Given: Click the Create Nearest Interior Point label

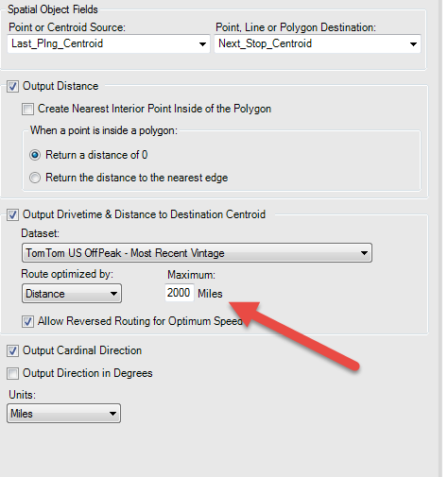Looking at the screenshot, I should [x=154, y=109].
